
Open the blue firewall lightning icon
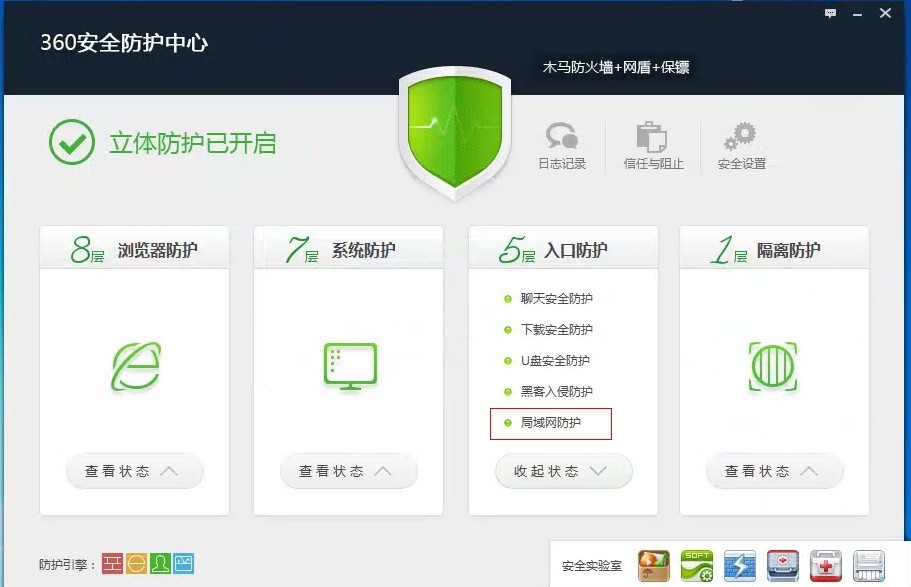coord(740,565)
